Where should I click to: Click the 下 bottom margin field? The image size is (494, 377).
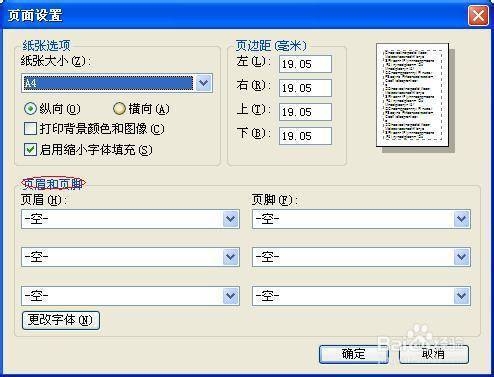coord(305,136)
